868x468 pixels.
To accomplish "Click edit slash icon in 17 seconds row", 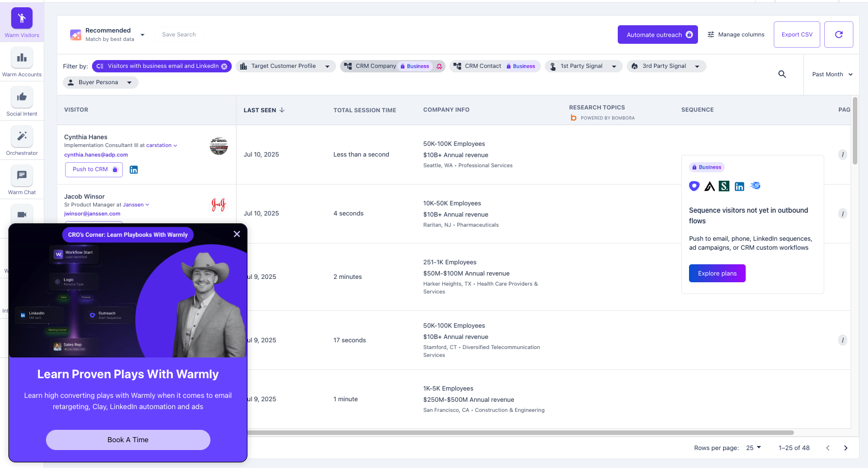I will coord(842,340).
